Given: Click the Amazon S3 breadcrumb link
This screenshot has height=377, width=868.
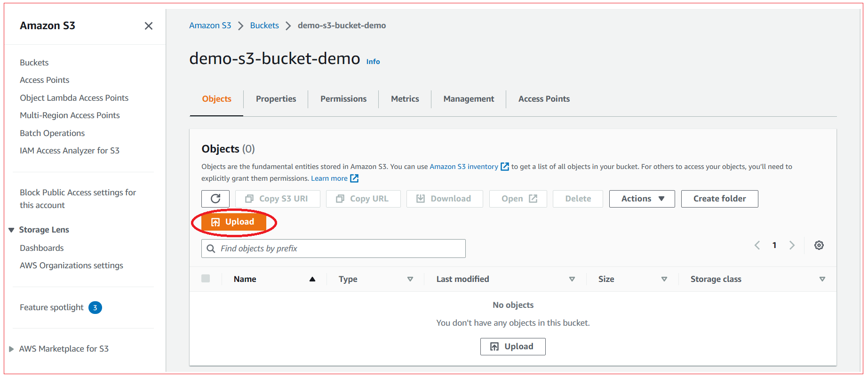Looking at the screenshot, I should pyautogui.click(x=210, y=25).
